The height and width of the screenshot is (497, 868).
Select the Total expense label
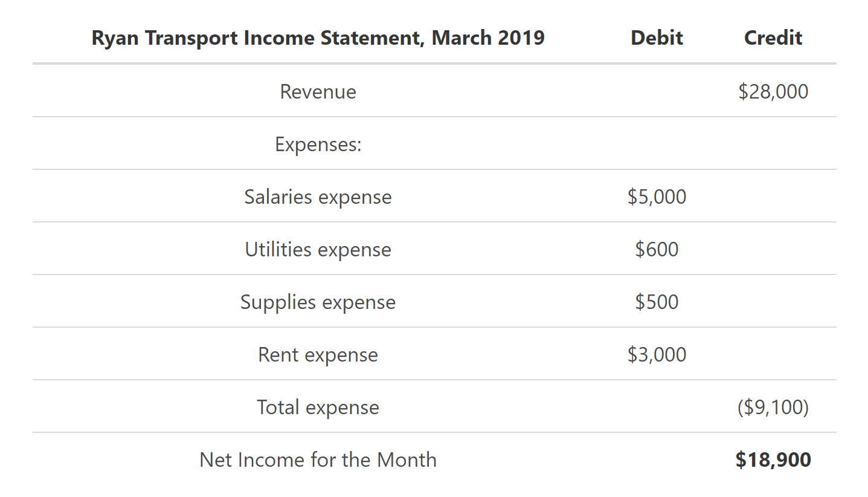(318, 408)
